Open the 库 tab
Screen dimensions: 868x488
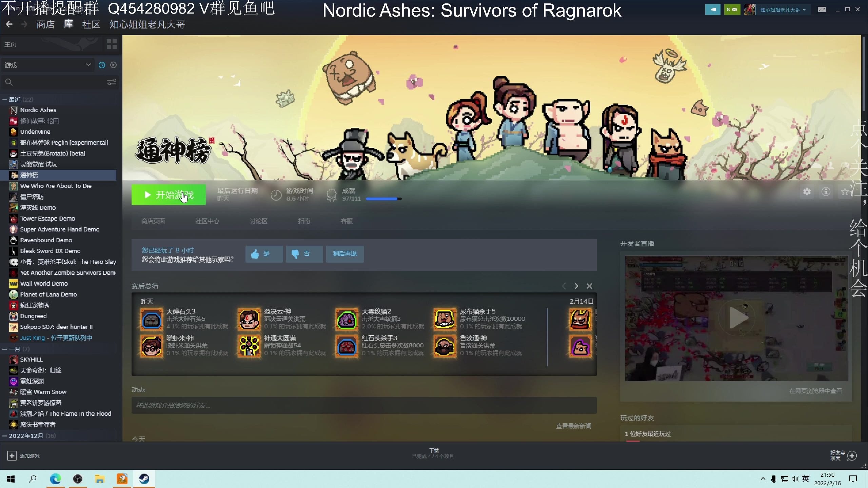[x=68, y=24]
